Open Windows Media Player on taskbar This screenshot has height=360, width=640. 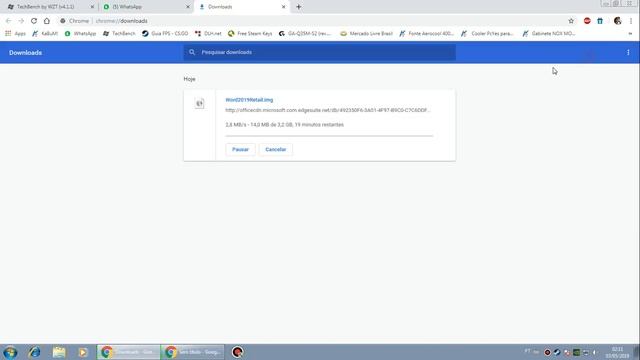(83, 352)
